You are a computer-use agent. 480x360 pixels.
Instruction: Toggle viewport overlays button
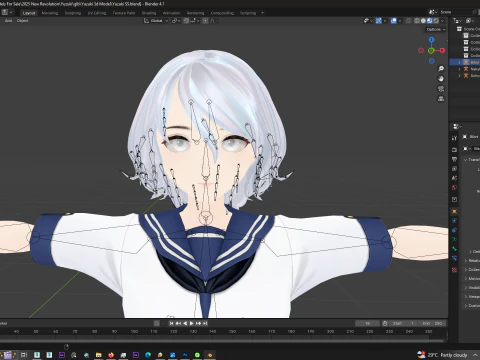coord(394,21)
